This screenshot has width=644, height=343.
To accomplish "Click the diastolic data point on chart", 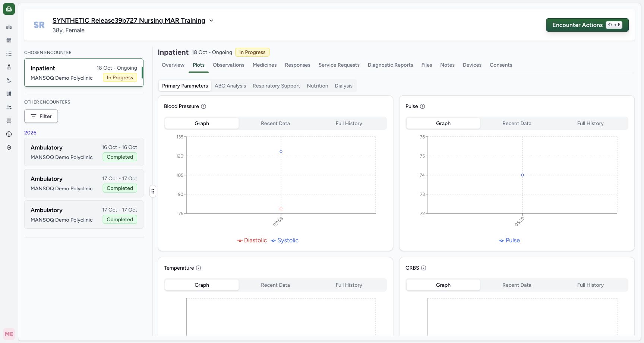I will pos(281,209).
